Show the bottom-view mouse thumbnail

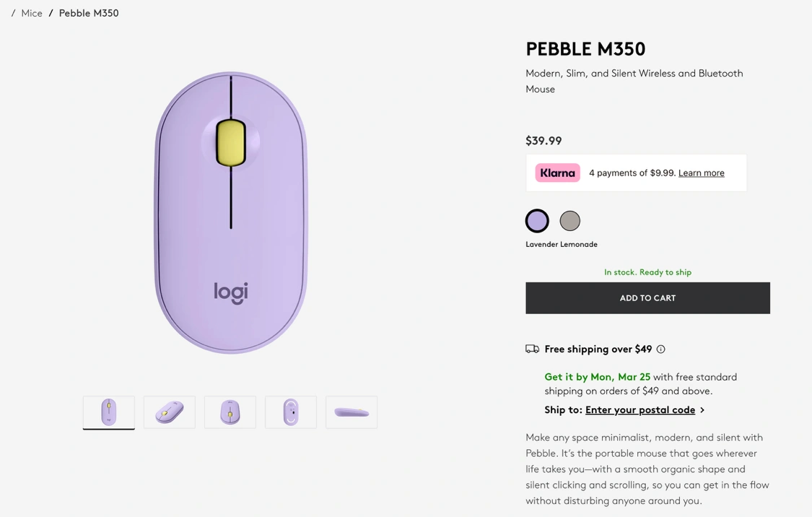coord(291,412)
